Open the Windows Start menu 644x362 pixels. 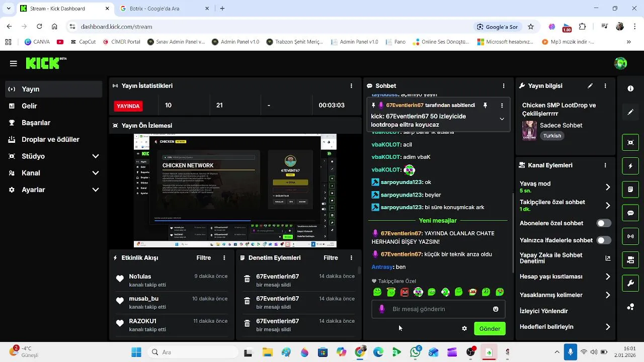tap(136, 352)
